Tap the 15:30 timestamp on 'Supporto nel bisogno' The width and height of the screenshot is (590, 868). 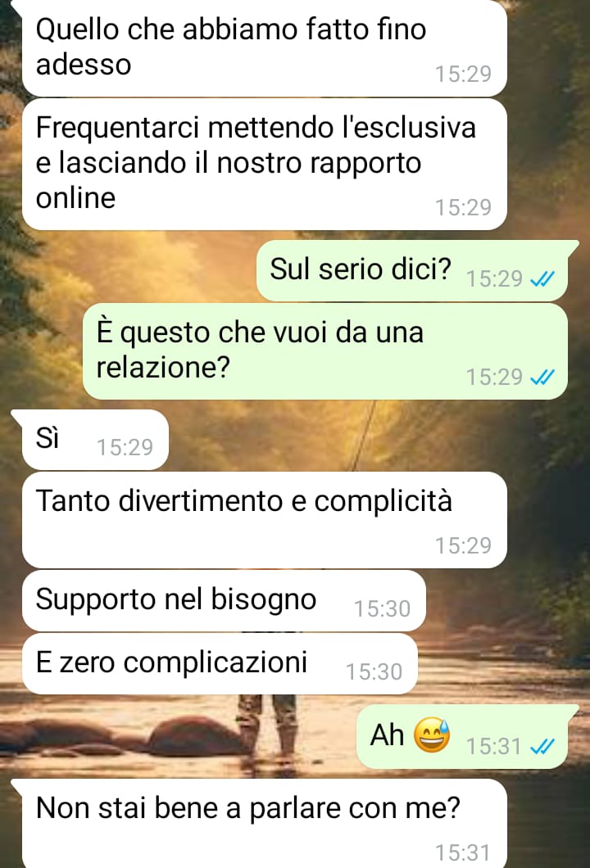tap(382, 609)
